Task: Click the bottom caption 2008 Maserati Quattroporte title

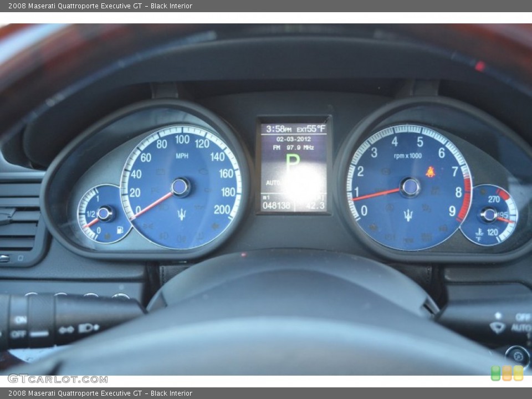Action: 100,393
